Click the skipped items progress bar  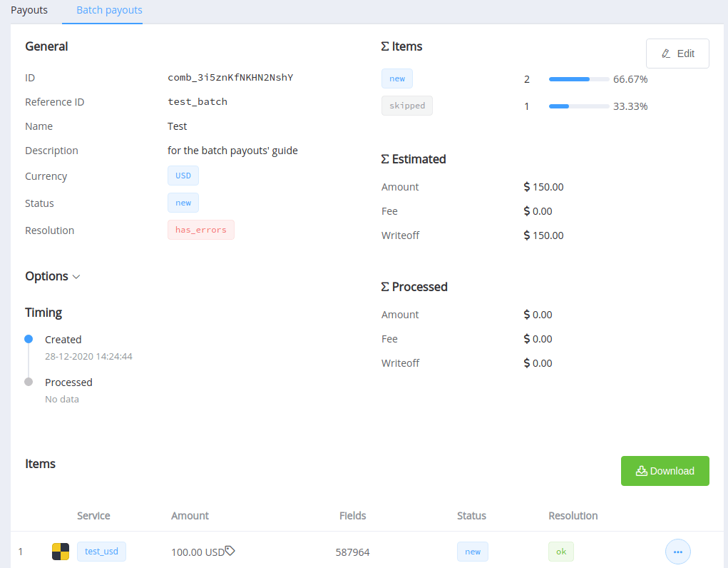coord(578,106)
